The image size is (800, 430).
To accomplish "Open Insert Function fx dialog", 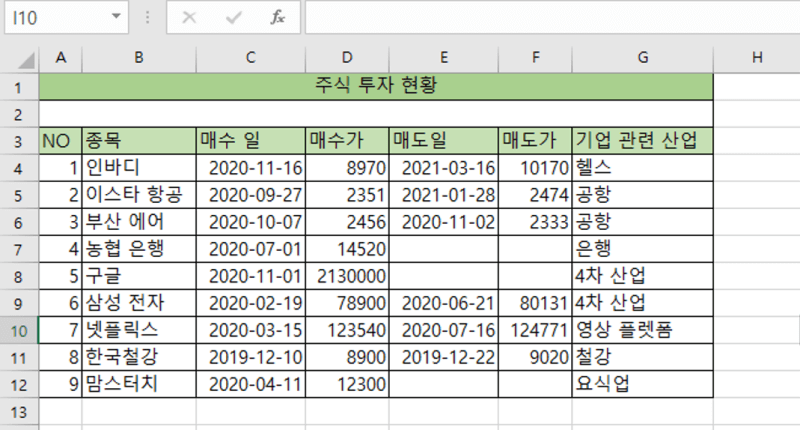I will pos(277,18).
